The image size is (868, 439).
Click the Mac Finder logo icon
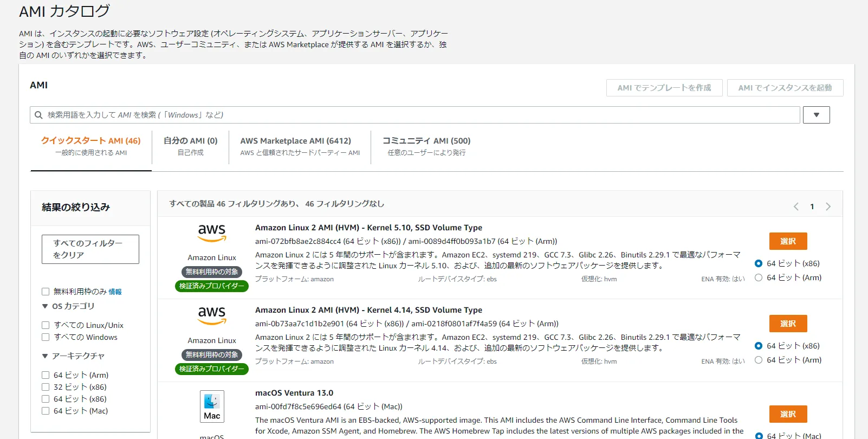coord(212,406)
